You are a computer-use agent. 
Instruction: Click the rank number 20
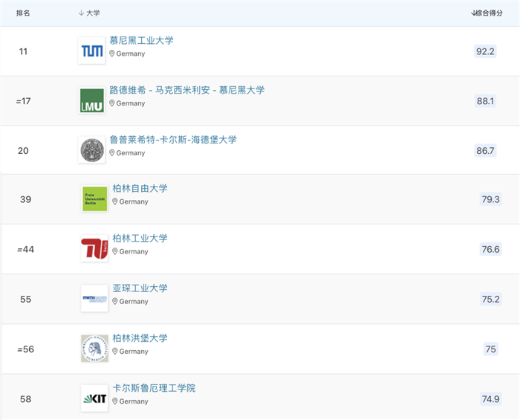click(23, 151)
